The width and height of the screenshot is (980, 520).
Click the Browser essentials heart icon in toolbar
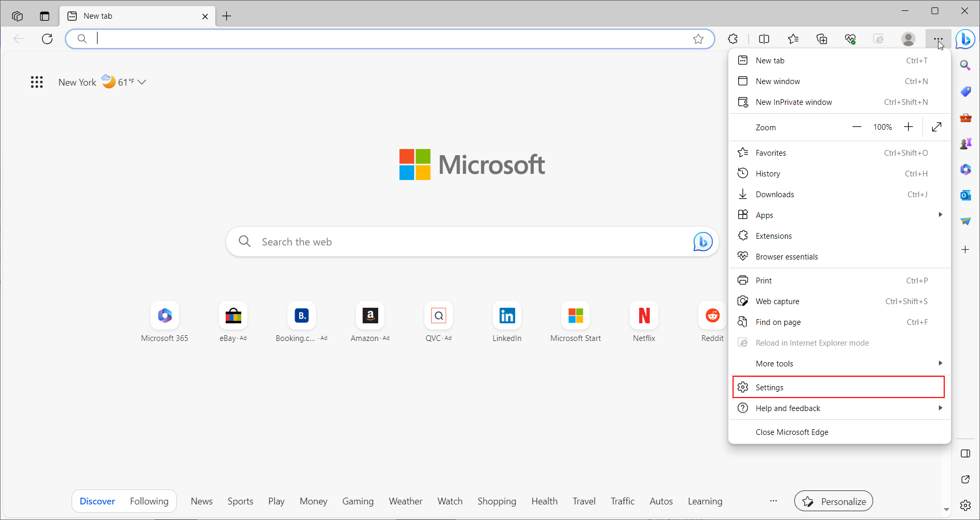850,39
